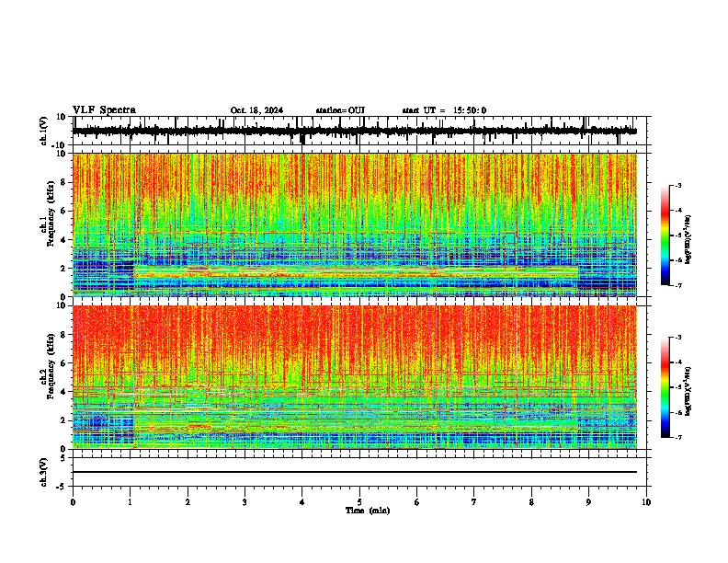This screenshot has width=728, height=563.
Task: Click the "VLF Spectra" plot title
Action: [104, 110]
